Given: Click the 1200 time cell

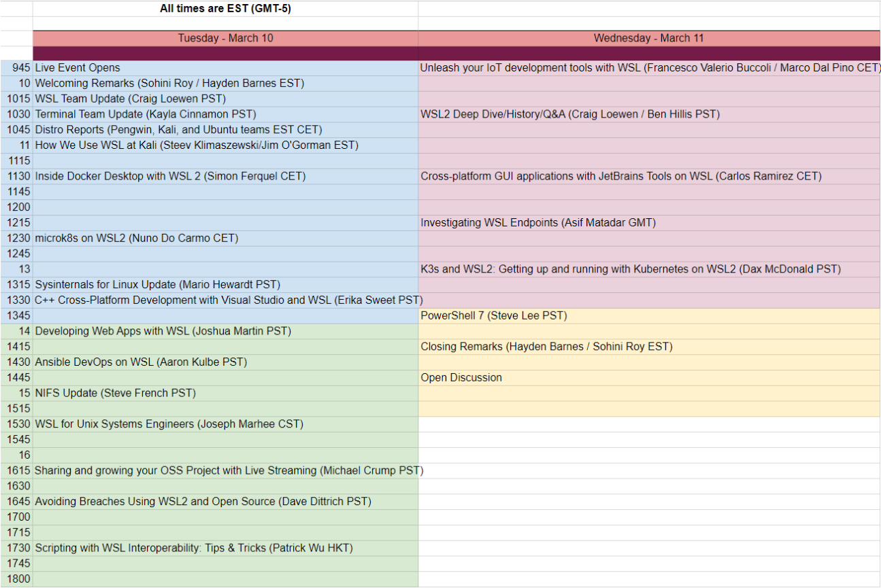Looking at the screenshot, I should tap(16, 207).
